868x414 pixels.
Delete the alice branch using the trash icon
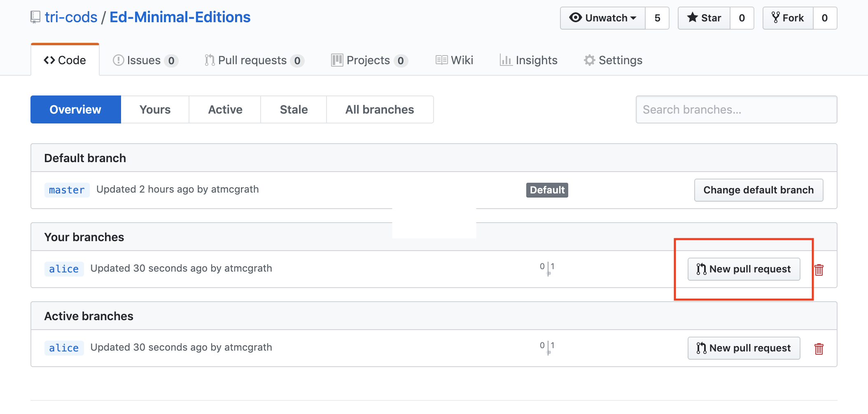coord(819,270)
